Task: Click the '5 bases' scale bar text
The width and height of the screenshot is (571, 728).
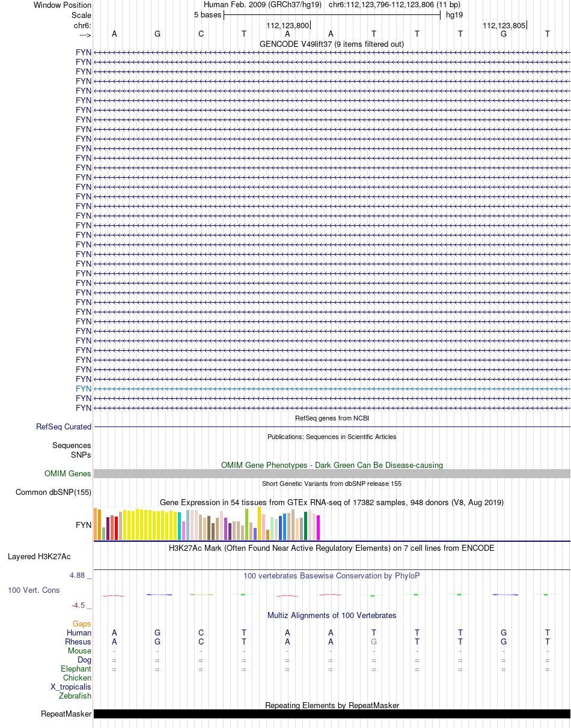Action: 207,15
